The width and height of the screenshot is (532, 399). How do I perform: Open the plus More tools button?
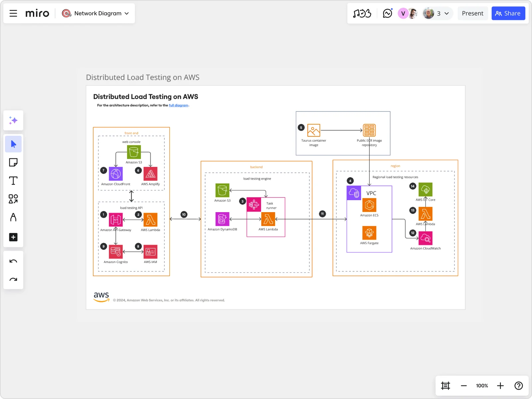pos(13,237)
